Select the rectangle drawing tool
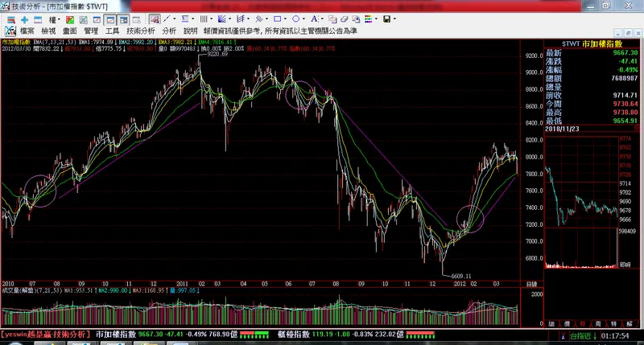The width and height of the screenshot is (644, 345). point(277,18)
